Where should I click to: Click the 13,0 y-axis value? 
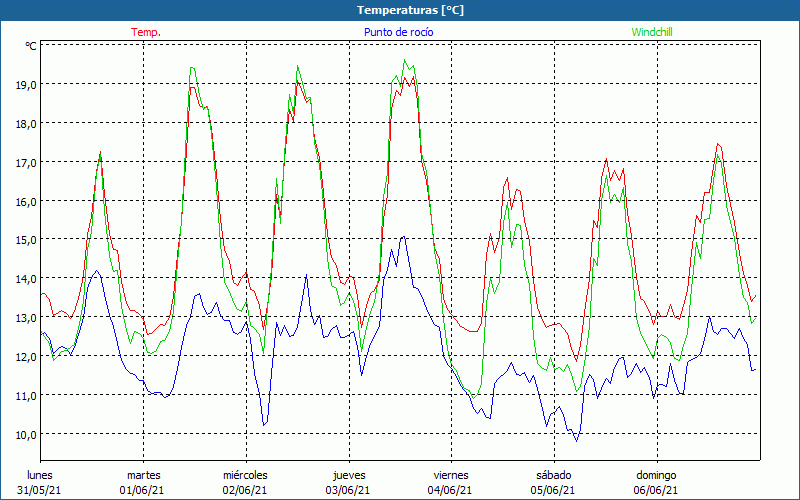(26, 318)
